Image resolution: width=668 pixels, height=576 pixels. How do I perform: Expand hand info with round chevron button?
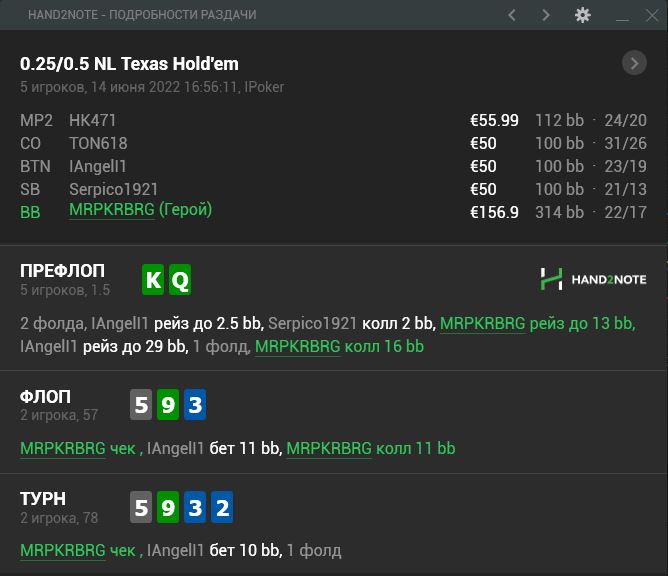(x=634, y=64)
